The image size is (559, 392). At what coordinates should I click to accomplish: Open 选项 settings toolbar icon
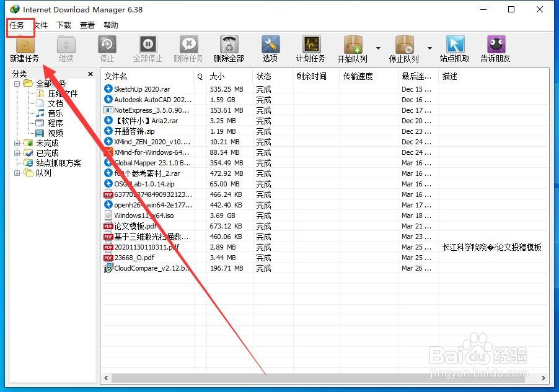click(x=270, y=45)
